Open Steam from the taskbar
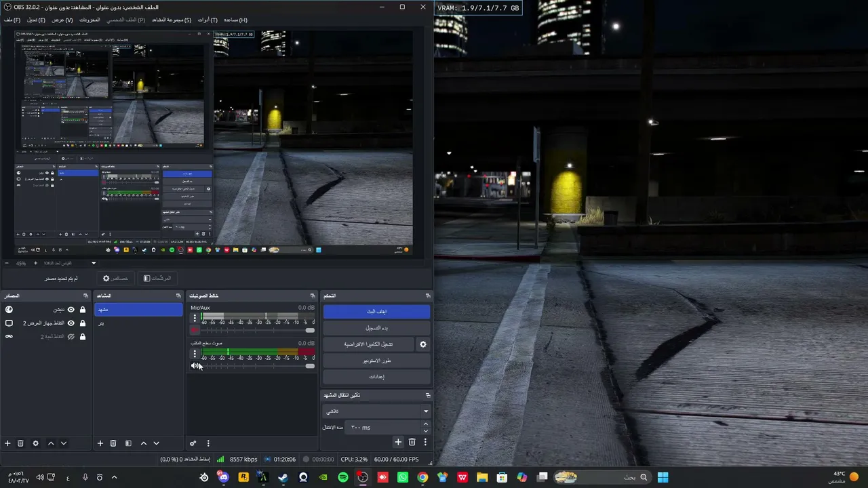The width and height of the screenshot is (868, 488). tap(283, 477)
